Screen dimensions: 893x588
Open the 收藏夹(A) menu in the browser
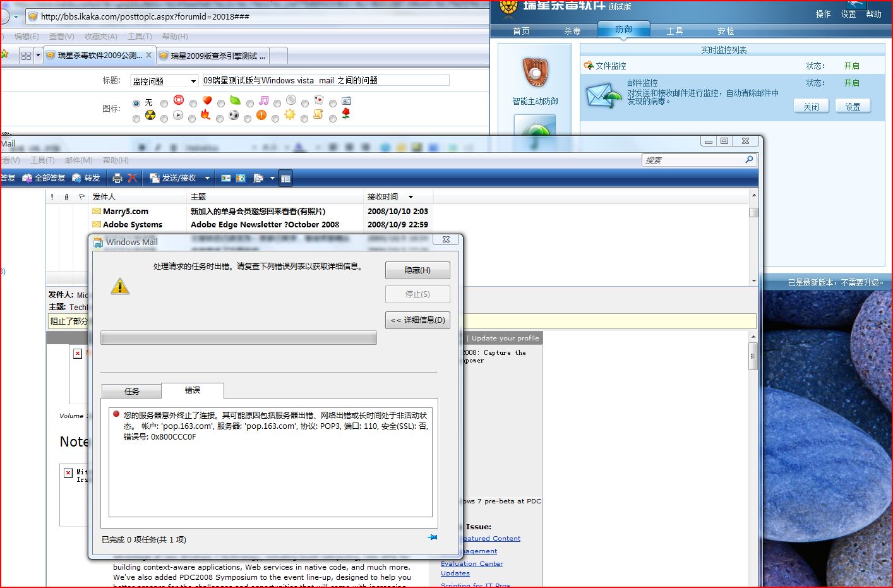[x=100, y=37]
